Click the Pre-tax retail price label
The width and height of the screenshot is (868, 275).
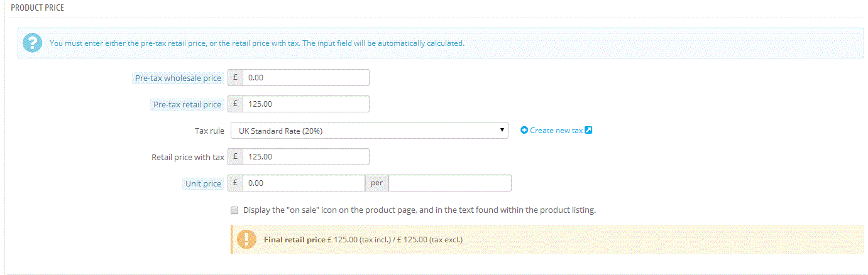187,105
